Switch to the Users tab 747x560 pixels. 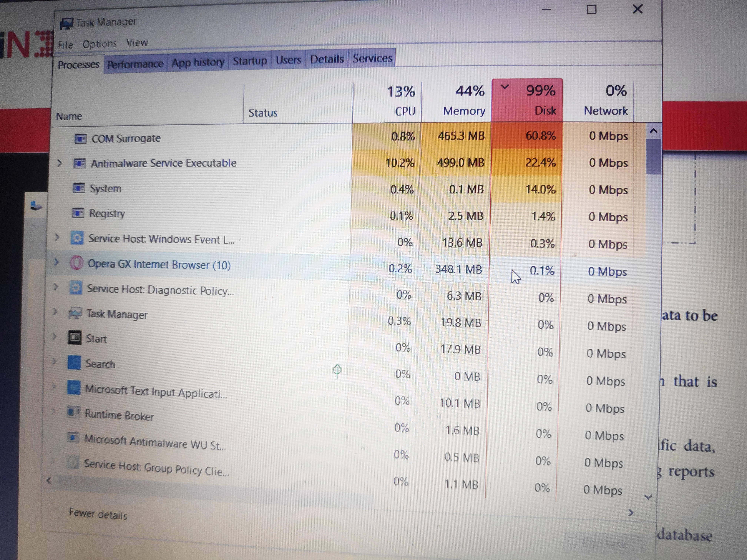pos(288,60)
